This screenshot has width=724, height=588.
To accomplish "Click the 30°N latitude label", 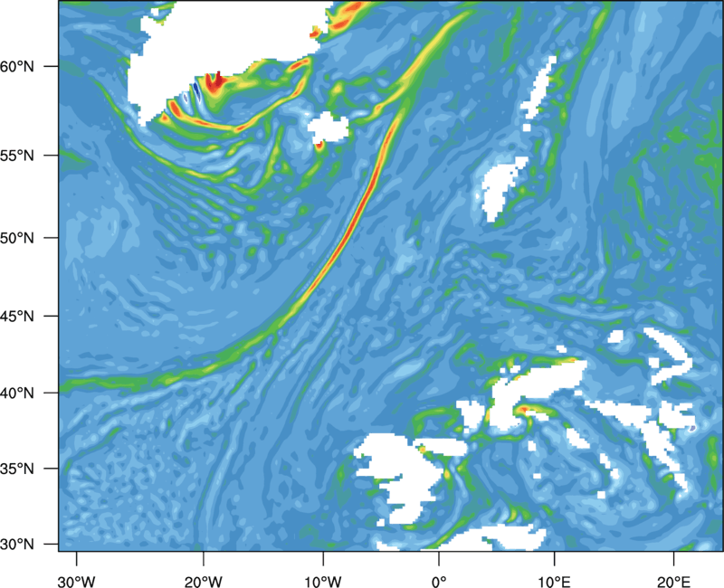I will [x=17, y=545].
